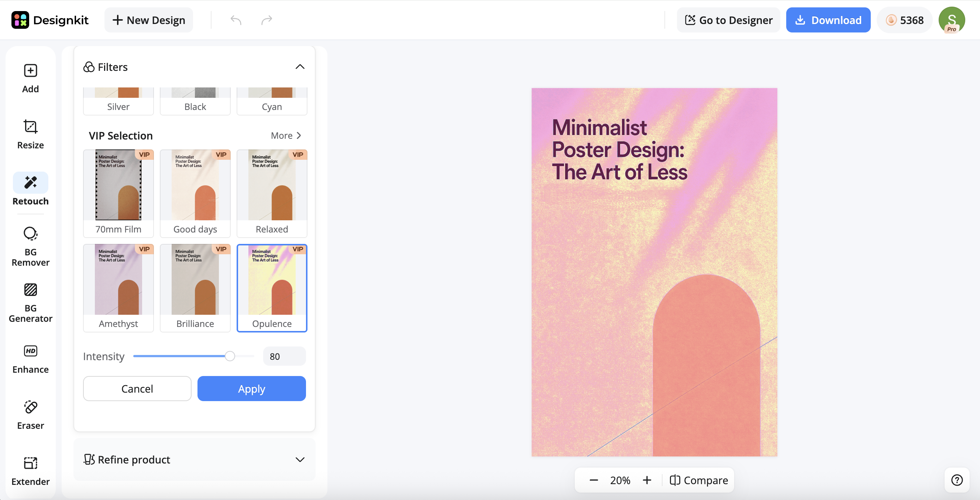The width and height of the screenshot is (980, 500).
Task: Zoom out with the minus icon
Action: click(594, 480)
